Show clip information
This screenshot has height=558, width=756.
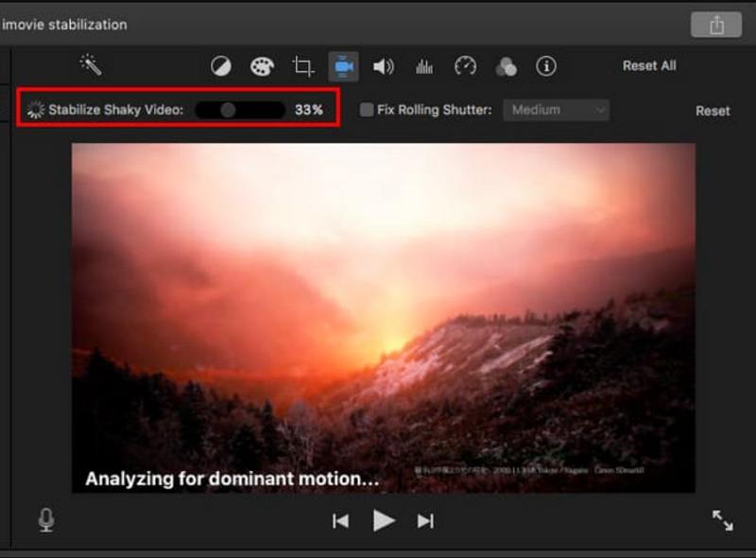point(546,66)
